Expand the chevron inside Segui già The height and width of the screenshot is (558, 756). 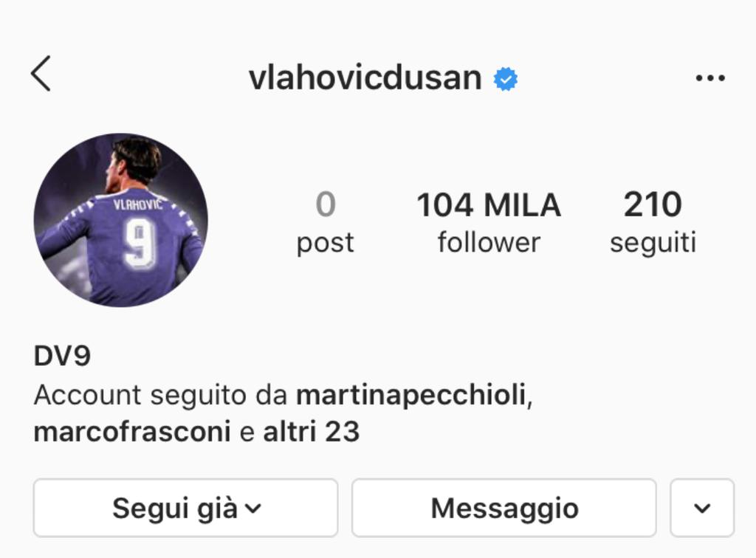tap(253, 509)
